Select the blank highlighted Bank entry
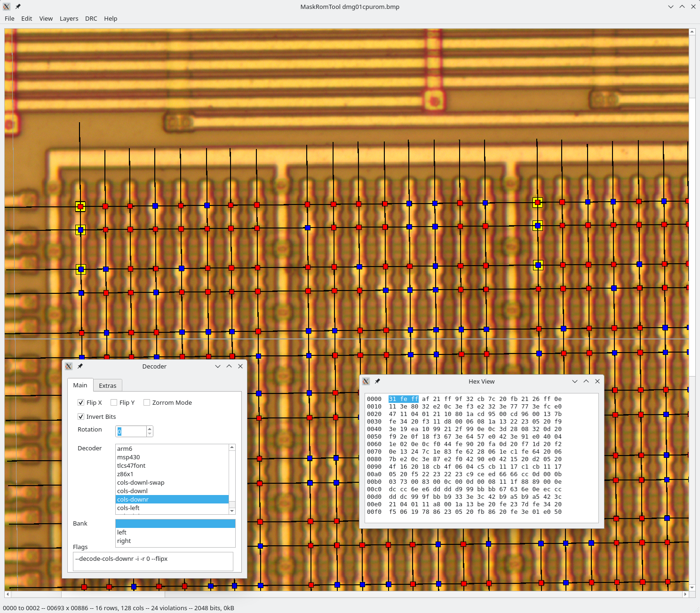Image resolution: width=700 pixels, height=613 pixels. tap(175, 524)
